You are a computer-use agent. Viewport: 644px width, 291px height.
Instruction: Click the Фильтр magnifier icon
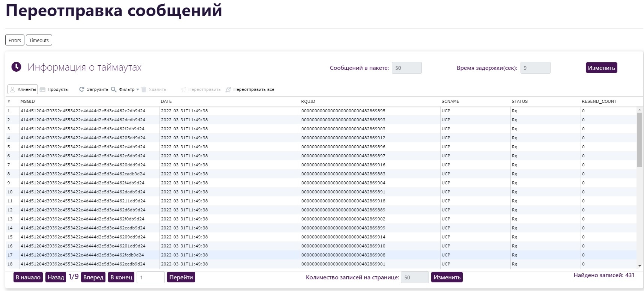(113, 89)
